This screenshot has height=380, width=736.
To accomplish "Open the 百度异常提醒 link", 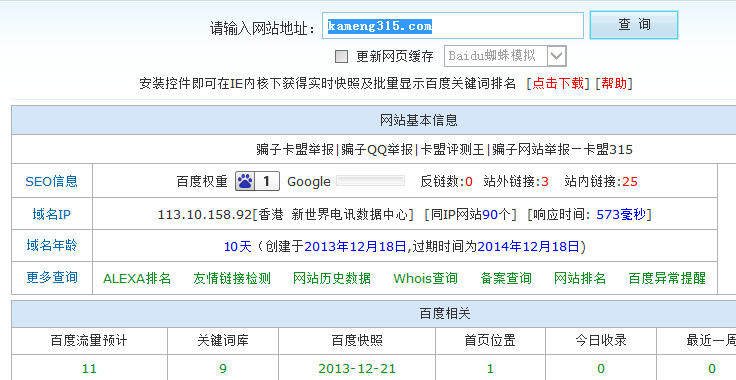I will [667, 278].
